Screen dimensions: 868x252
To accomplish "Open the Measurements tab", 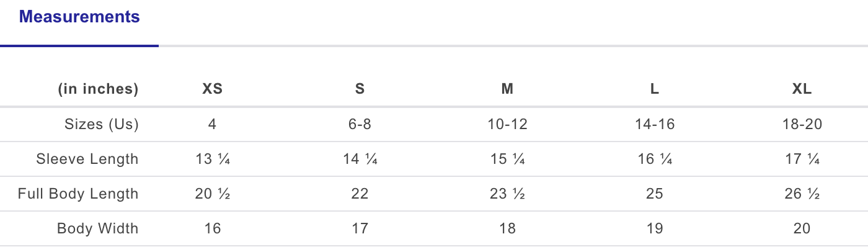I will point(79,17).
